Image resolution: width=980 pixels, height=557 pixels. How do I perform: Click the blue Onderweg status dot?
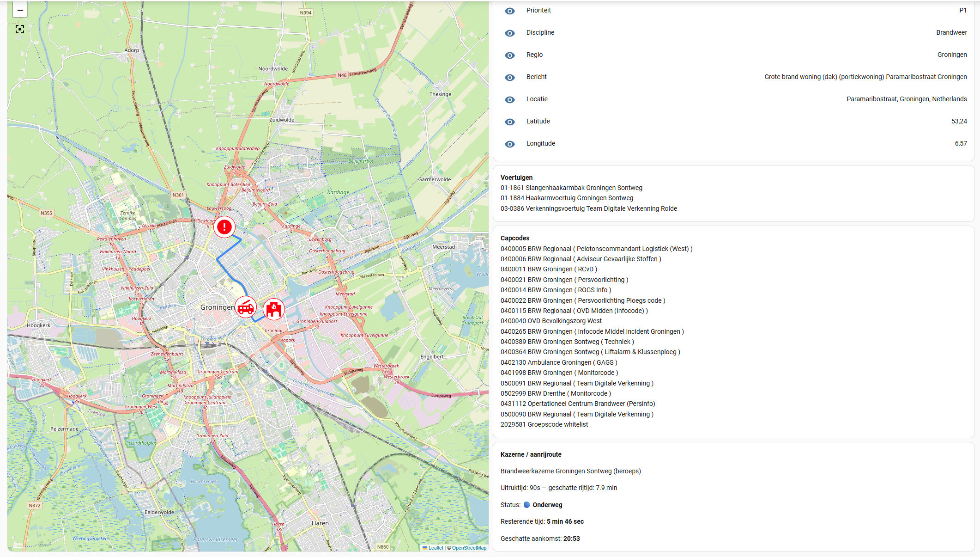(526, 505)
